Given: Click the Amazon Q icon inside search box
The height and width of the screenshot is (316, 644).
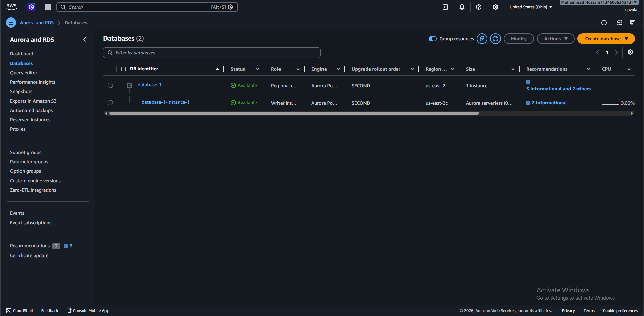Looking at the screenshot, I should pyautogui.click(x=231, y=7).
